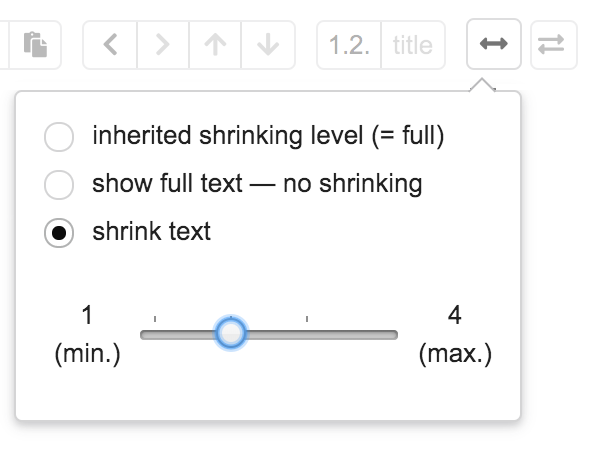
Task: Select show full text radio button
Action: tap(59, 185)
